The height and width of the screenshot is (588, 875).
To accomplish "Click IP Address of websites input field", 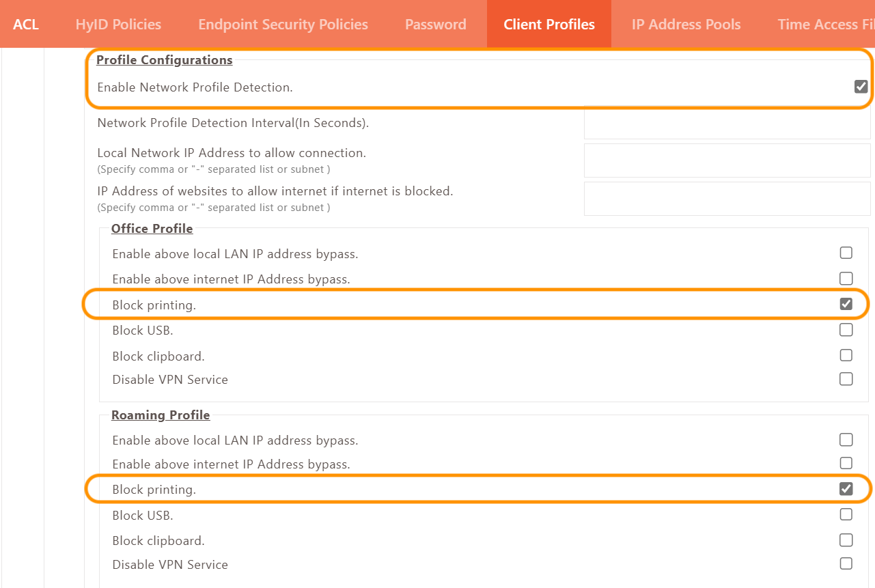I will pyautogui.click(x=727, y=198).
